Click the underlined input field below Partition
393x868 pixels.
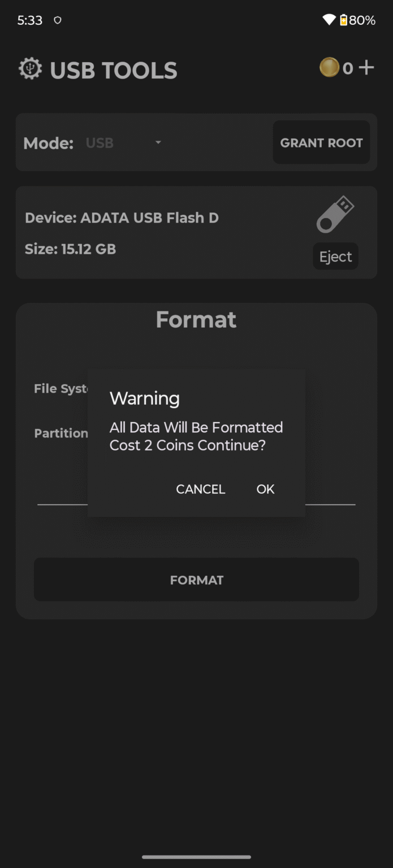[196, 502]
